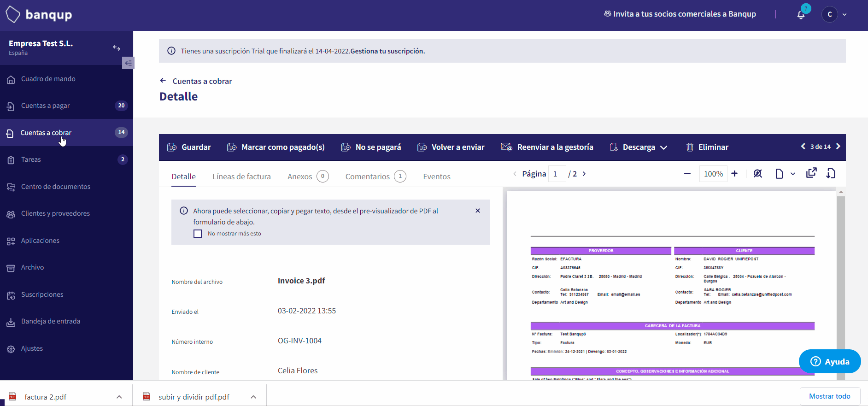Screen dimensions: 868x406
Task: Collapse the sidebar menu
Action: (128, 63)
